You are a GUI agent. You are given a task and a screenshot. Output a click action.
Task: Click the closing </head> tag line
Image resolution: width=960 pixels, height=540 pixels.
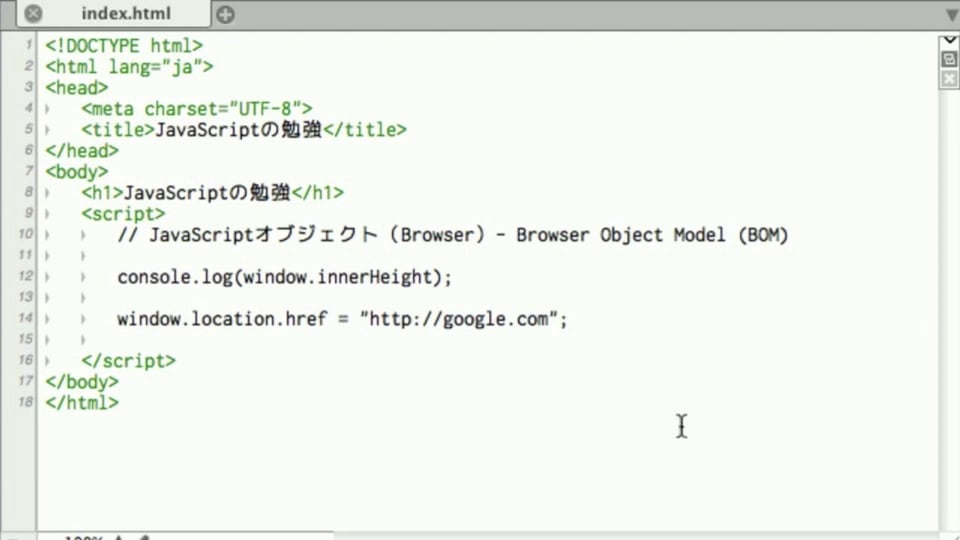82,151
